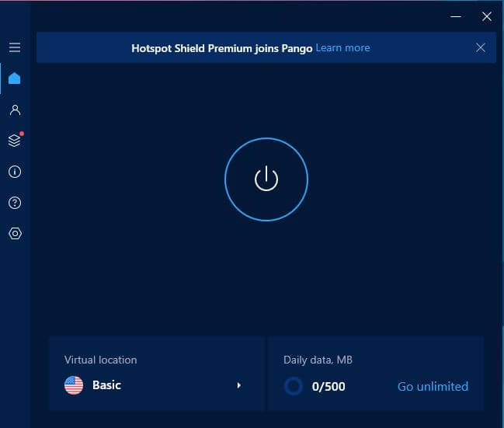Click the Learn more link in banner

342,48
